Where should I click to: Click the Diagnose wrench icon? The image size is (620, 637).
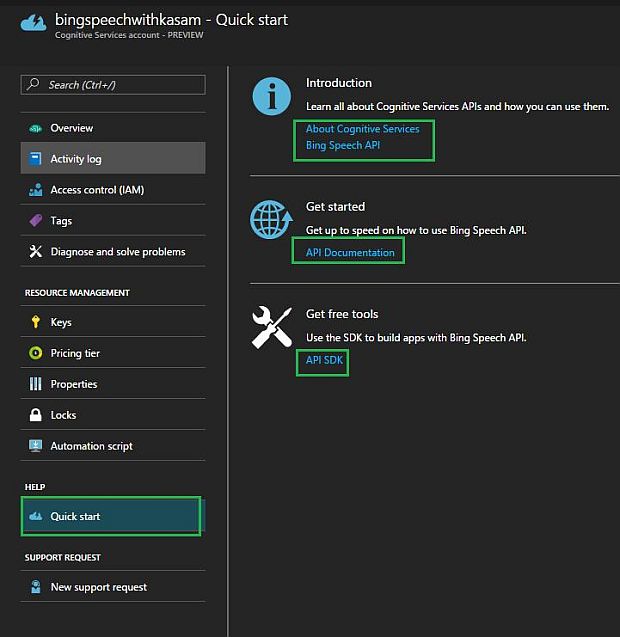tap(35, 251)
